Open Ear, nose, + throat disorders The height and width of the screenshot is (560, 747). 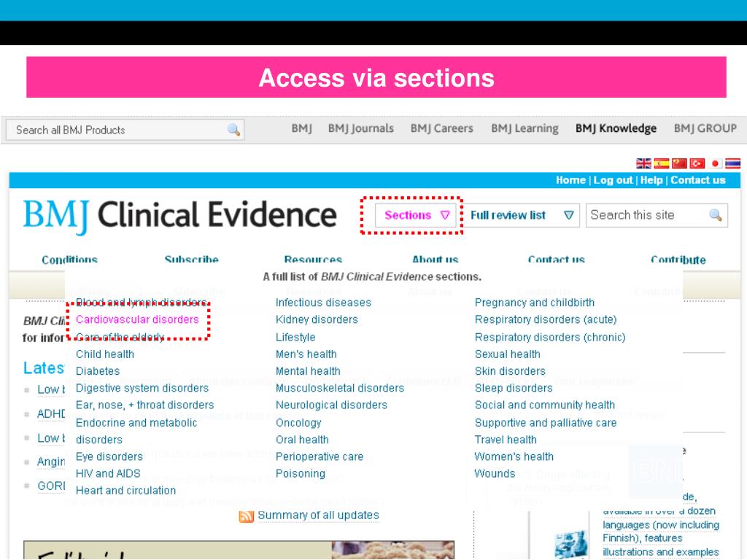click(145, 405)
